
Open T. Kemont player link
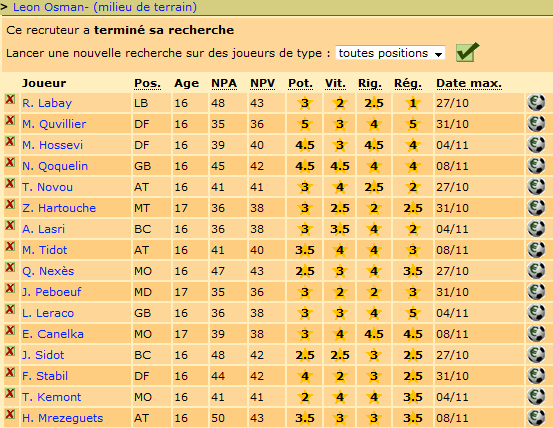point(51,397)
